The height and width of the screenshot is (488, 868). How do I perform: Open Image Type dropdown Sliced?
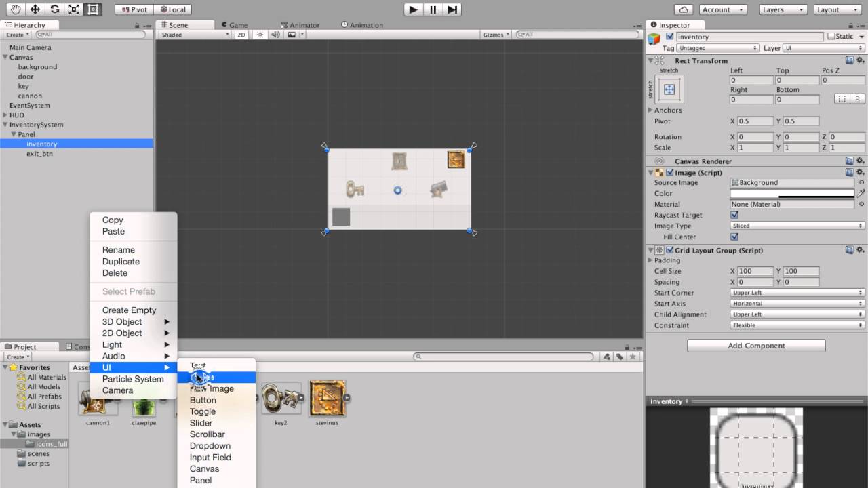(x=797, y=226)
